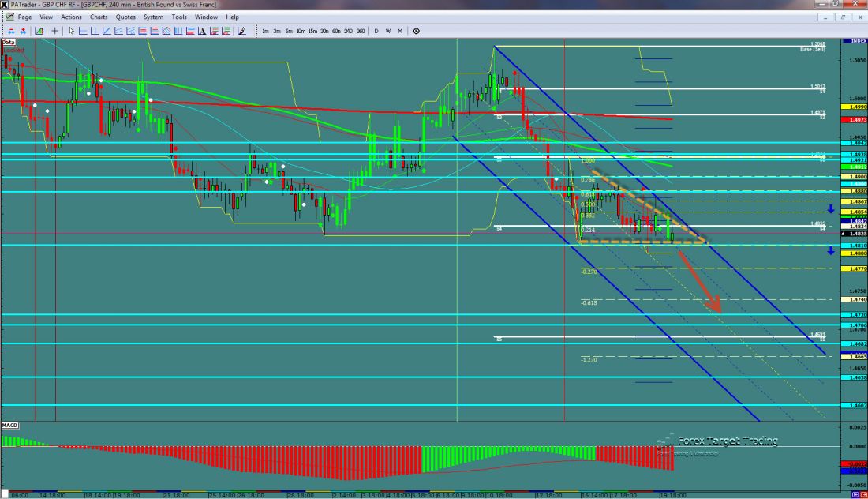The image size is (868, 499).
Task: Open the Actions menu
Action: [x=71, y=17]
